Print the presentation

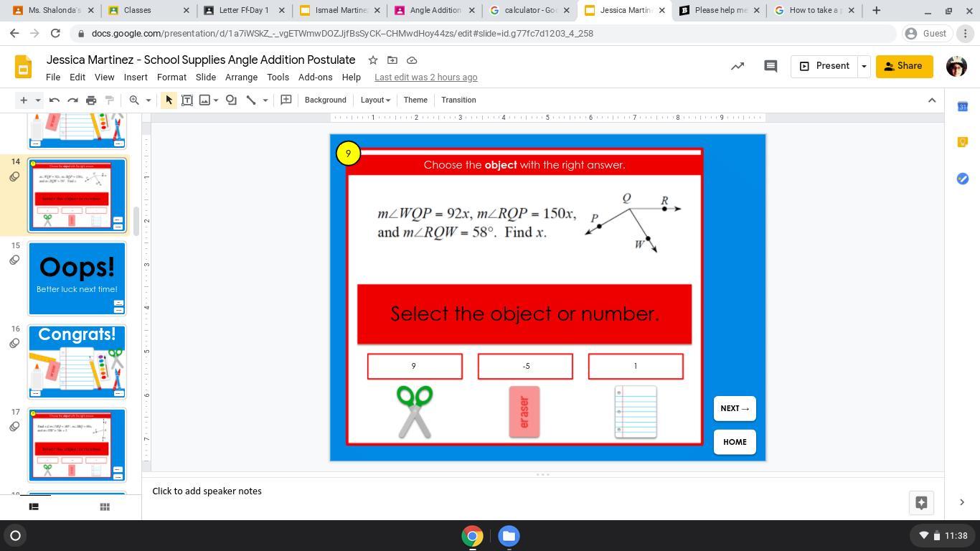[91, 100]
